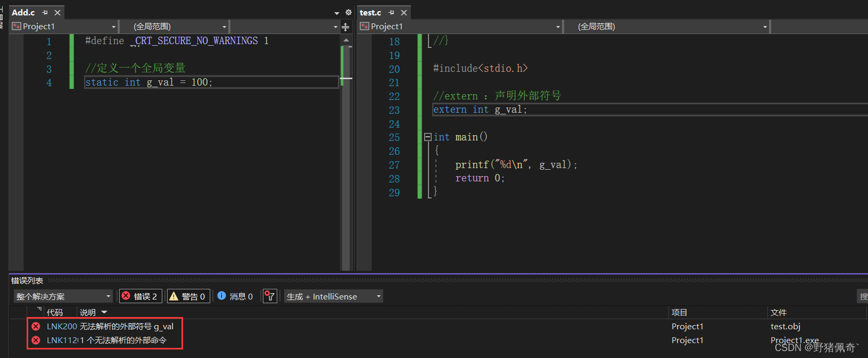Open editor settings gear icon
Viewport: 868px width, 358px height.
pyautogui.click(x=349, y=12)
